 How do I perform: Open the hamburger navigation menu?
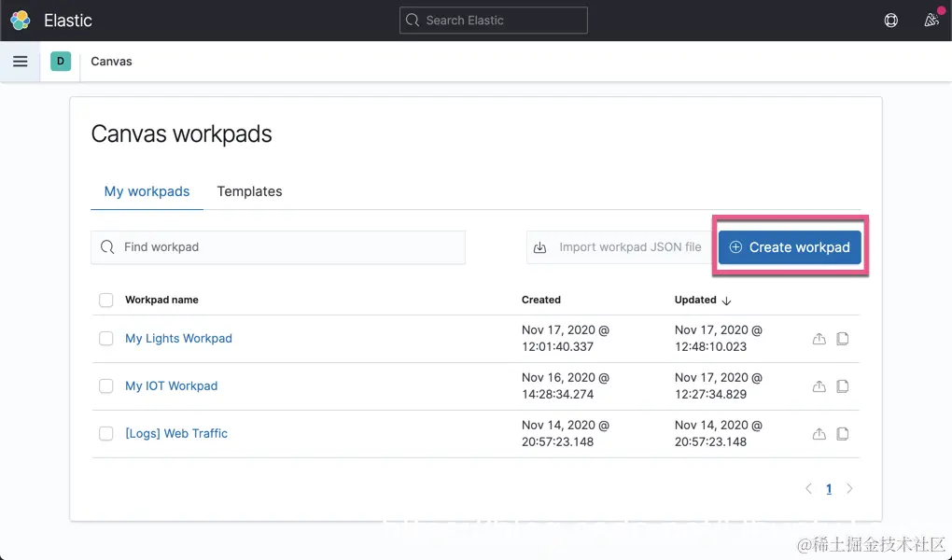pyautogui.click(x=20, y=62)
